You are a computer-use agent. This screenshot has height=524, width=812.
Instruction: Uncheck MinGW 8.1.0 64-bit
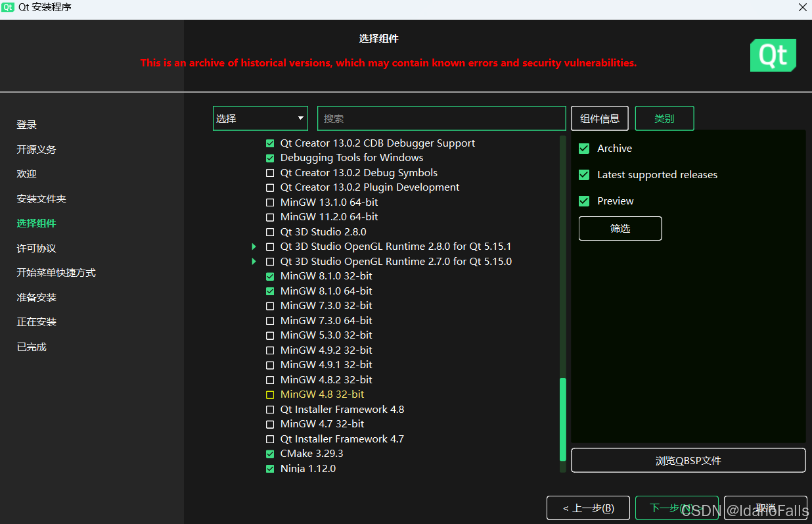click(270, 291)
